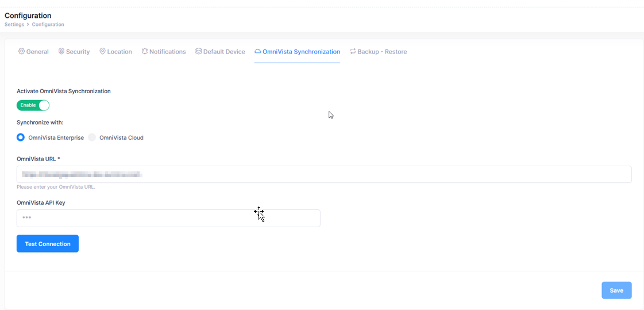Screen dimensions: 644x310
Task: Click the gear icon beside General
Action: click(21, 51)
